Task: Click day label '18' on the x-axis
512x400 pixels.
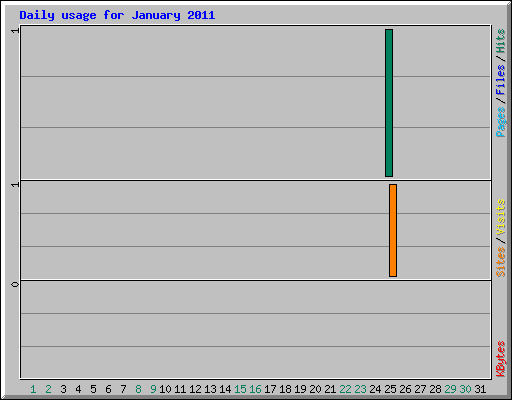Action: 285,389
